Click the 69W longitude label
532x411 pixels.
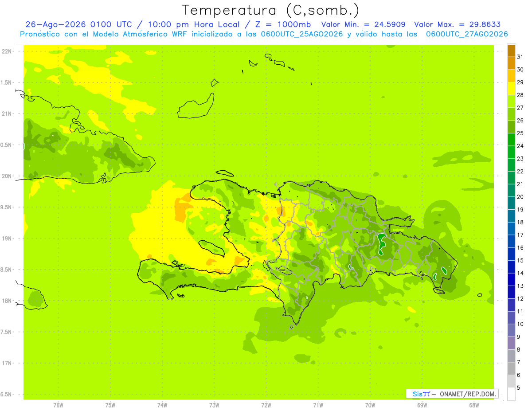click(422, 405)
